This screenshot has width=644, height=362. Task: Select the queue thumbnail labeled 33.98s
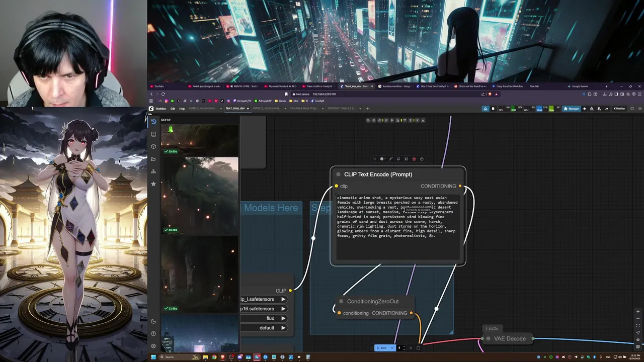click(200, 274)
